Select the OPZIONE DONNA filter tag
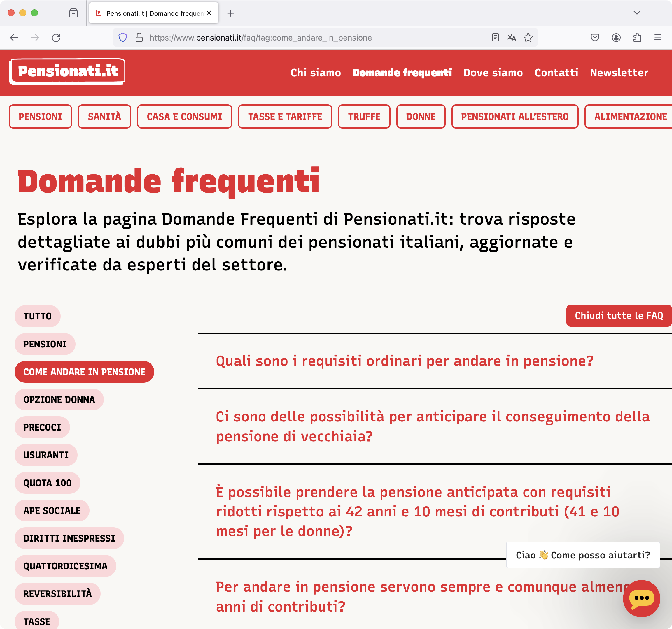Viewport: 672px width, 629px height. 59,399
